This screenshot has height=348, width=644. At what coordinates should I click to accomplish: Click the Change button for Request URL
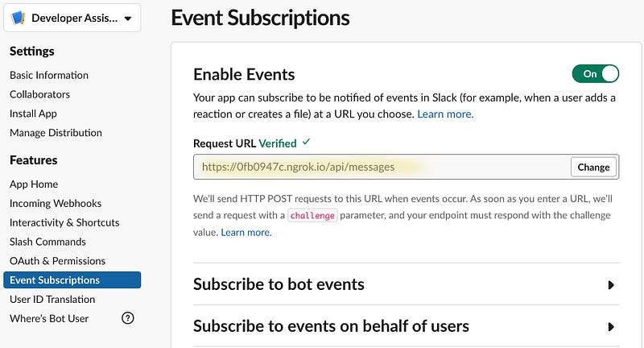click(x=593, y=168)
